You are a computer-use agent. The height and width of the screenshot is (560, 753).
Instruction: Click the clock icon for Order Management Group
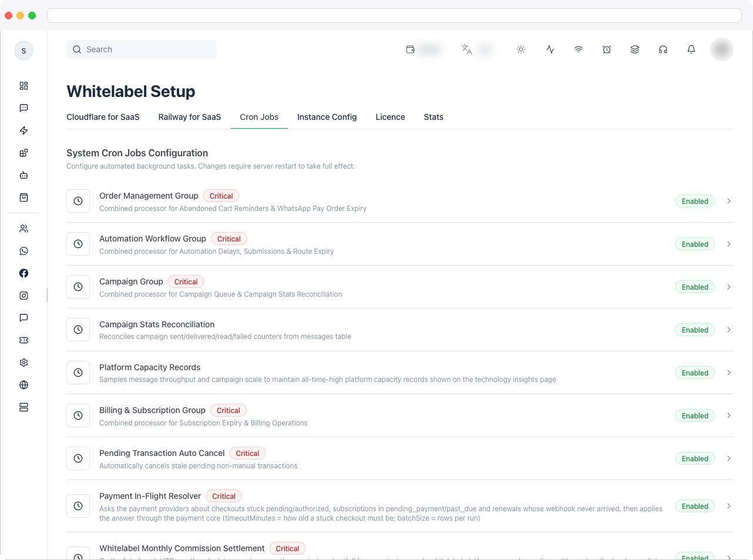pyautogui.click(x=78, y=201)
